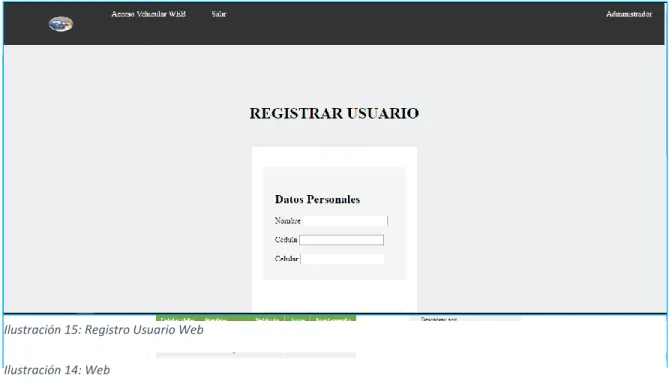Focus the Celular input field
Screen dimensions: 672x390
tap(342, 259)
